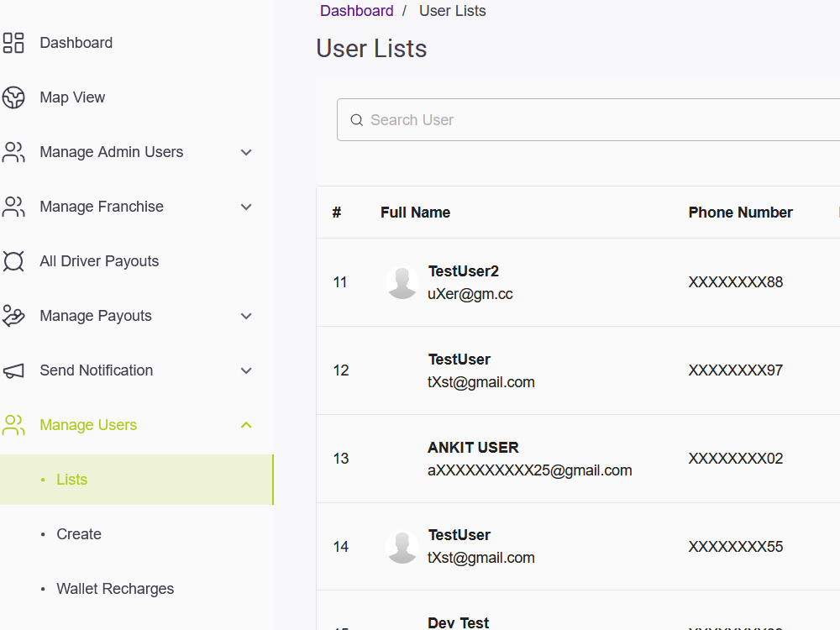Image resolution: width=840 pixels, height=630 pixels.
Task: Click the green Manage Users icon
Action: coord(13,425)
